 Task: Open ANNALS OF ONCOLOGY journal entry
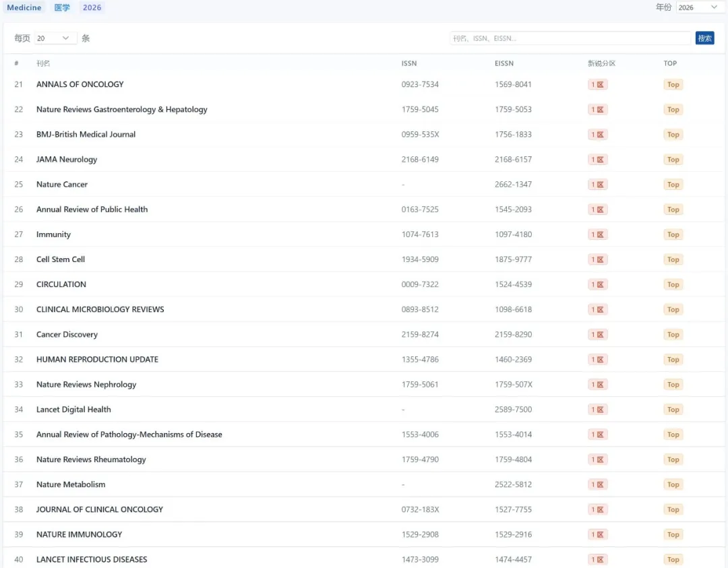click(x=80, y=84)
